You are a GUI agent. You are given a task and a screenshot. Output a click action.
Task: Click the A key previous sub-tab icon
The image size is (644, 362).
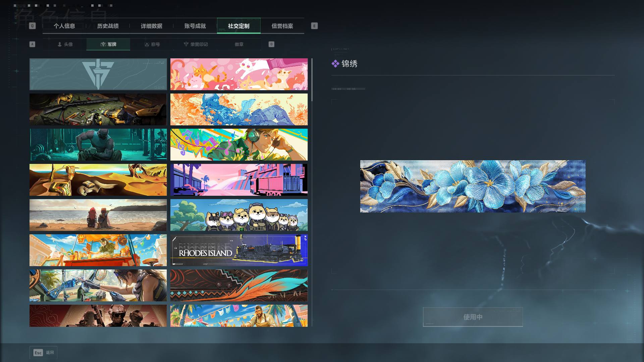[x=32, y=44]
